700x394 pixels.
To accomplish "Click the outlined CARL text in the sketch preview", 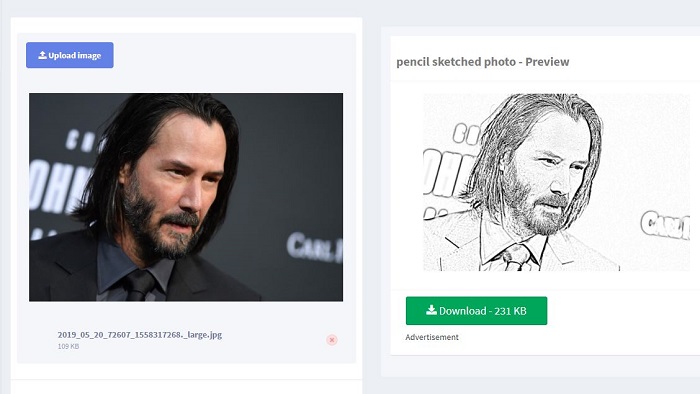I will tap(665, 225).
